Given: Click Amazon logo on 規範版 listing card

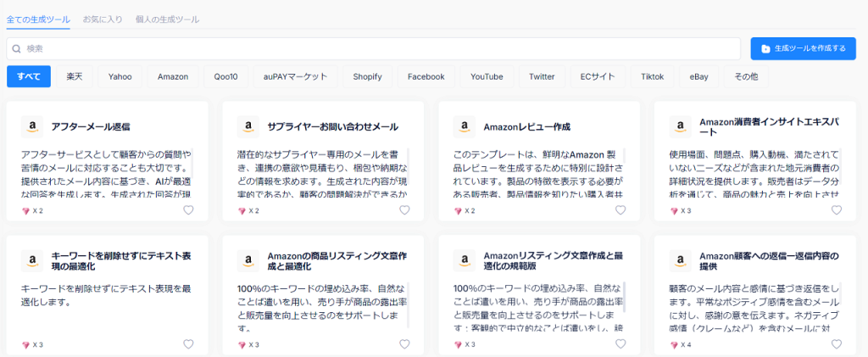Looking at the screenshot, I should click(464, 260).
